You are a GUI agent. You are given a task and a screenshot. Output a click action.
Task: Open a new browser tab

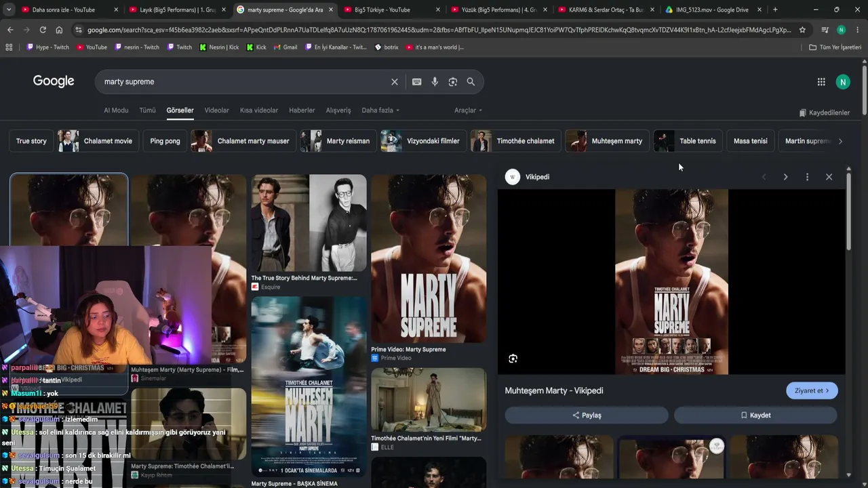(775, 9)
